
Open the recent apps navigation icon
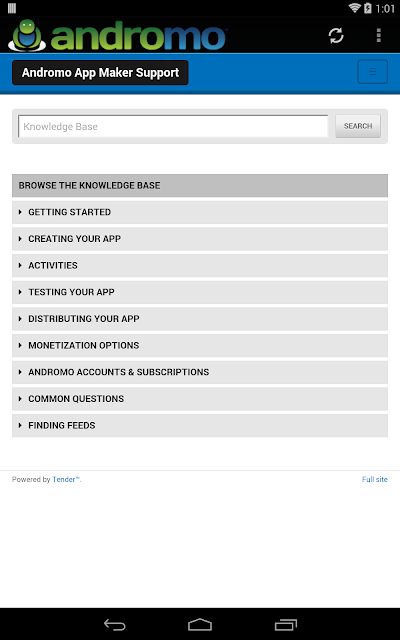point(286,624)
